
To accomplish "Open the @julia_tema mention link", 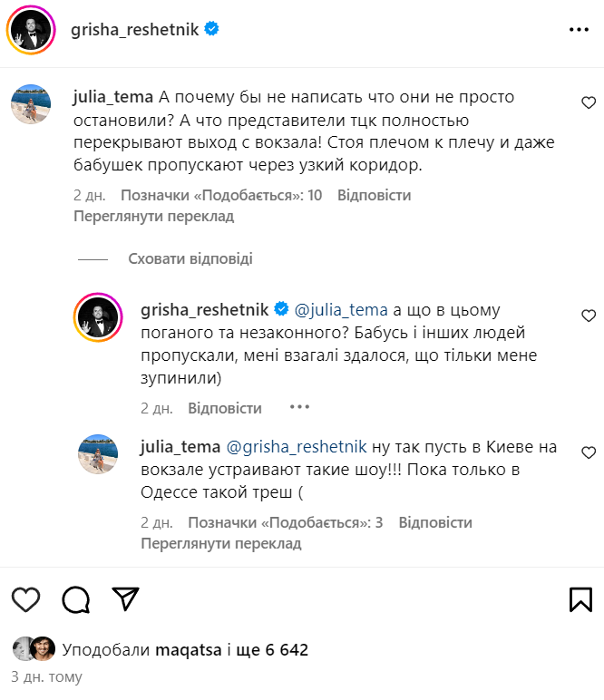I will (x=342, y=308).
